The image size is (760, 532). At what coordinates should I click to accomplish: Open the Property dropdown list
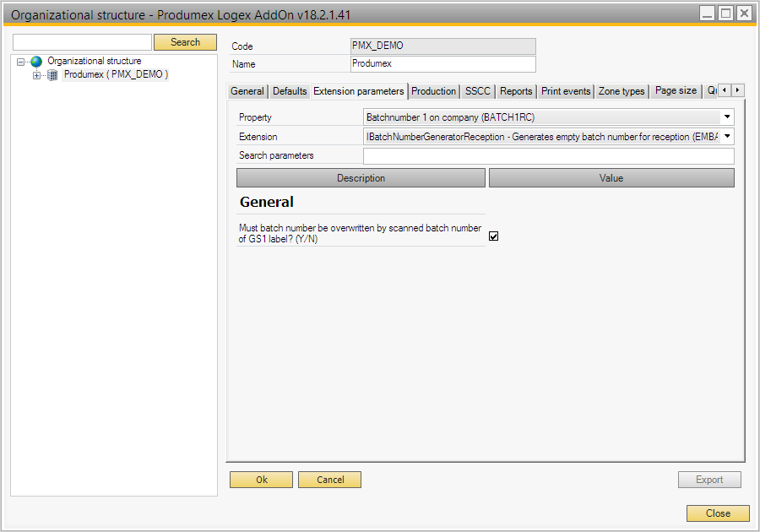tap(726, 117)
